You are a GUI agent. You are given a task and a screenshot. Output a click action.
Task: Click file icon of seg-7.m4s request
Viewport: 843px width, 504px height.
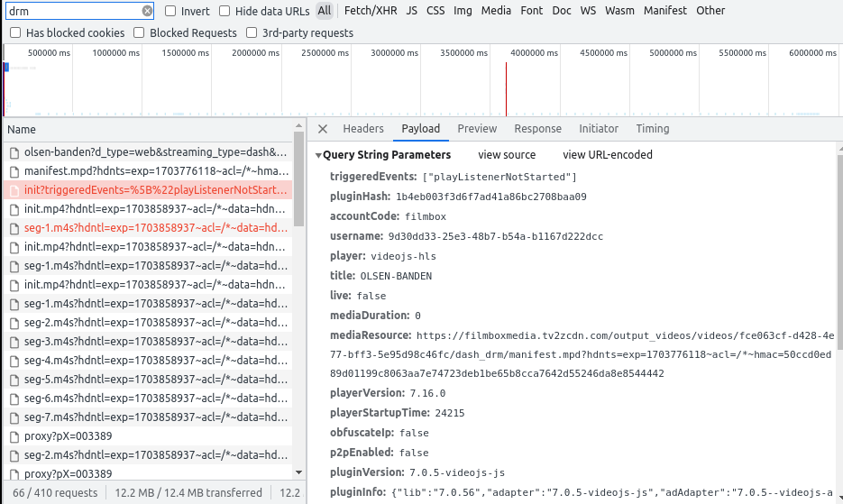coord(14,417)
